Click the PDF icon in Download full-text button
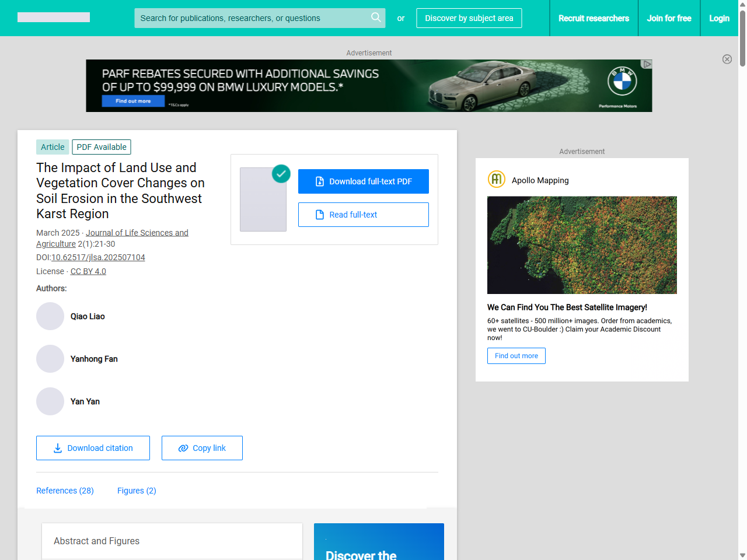747x560 pixels. [x=319, y=181]
